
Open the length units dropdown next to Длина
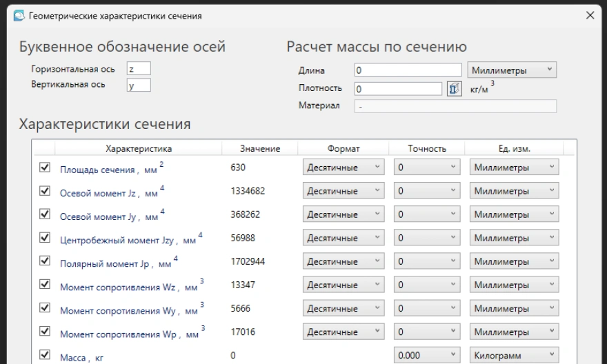[x=512, y=70]
